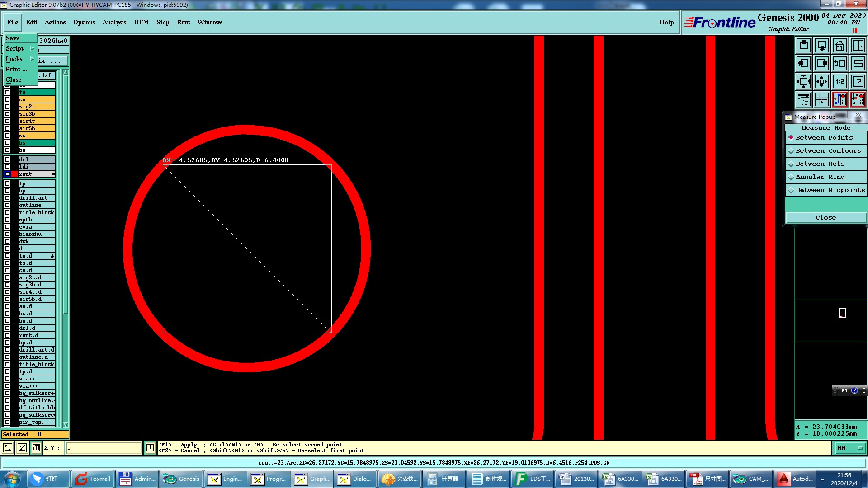Click the angle measurement mode icon
Image resolution: width=868 pixels, height=488 pixels.
tap(22, 448)
